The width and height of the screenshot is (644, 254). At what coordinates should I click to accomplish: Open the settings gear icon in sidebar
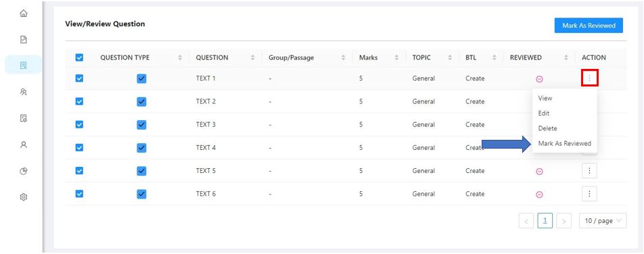tap(24, 197)
